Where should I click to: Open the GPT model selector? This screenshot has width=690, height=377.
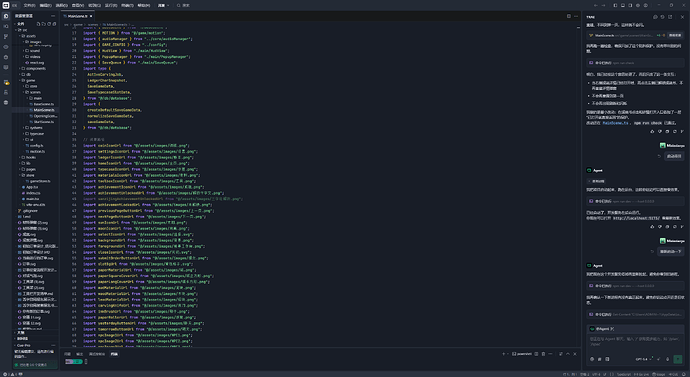(644, 359)
